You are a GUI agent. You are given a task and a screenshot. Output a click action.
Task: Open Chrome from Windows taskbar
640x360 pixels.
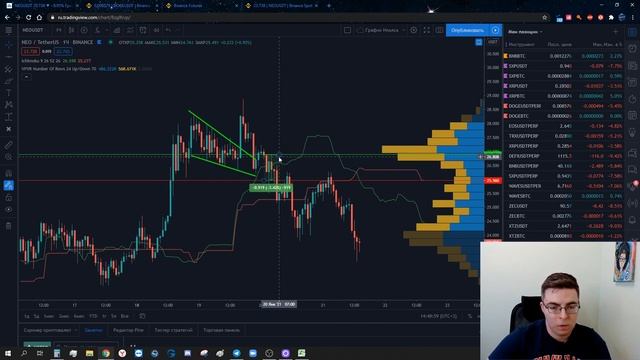coord(106,353)
